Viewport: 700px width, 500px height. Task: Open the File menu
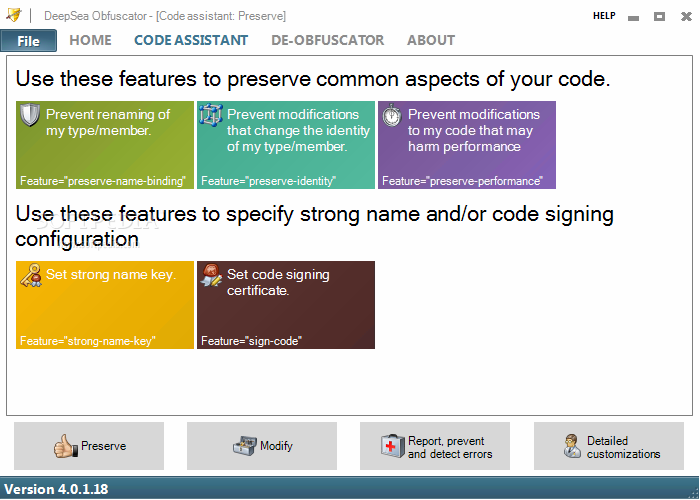pos(29,41)
